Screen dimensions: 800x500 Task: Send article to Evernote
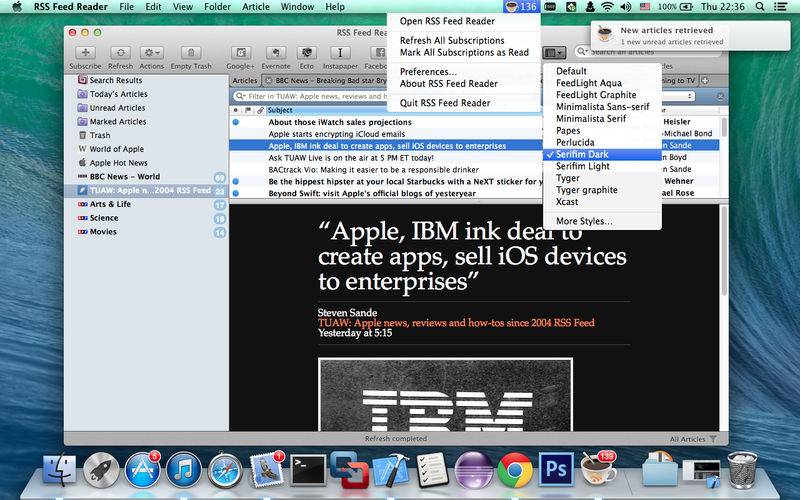click(x=276, y=53)
